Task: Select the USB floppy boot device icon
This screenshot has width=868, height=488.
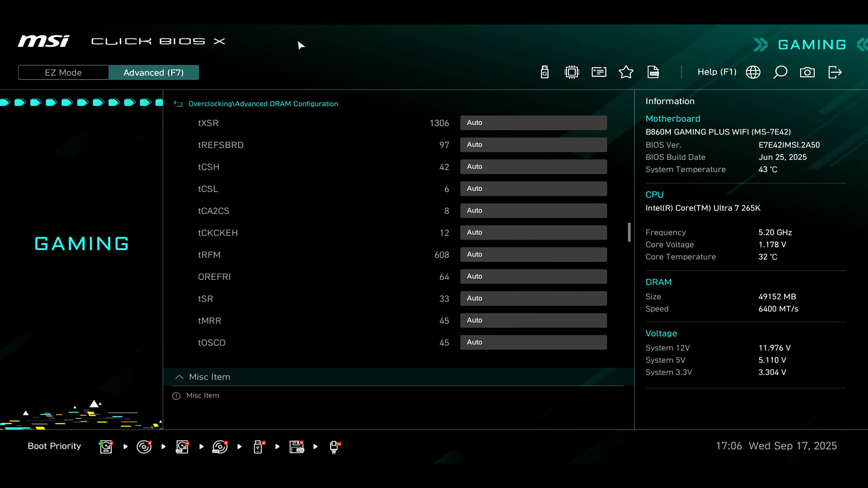Action: tap(297, 446)
